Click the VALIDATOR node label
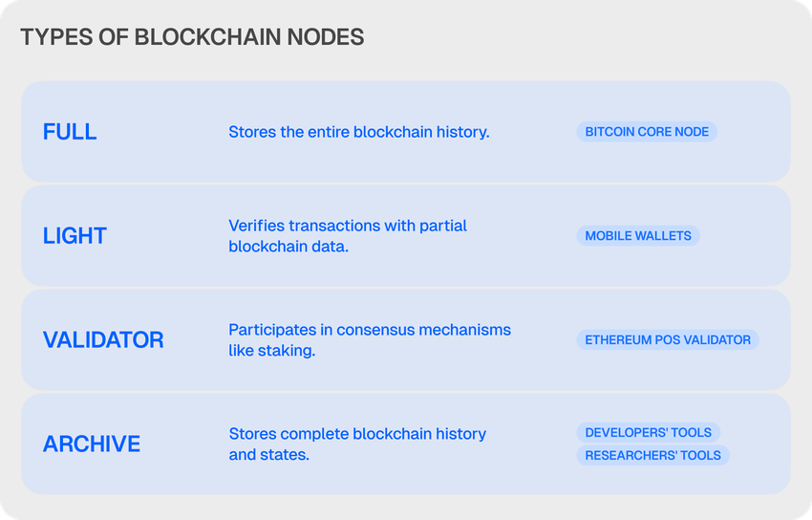The width and height of the screenshot is (812, 520). (103, 340)
